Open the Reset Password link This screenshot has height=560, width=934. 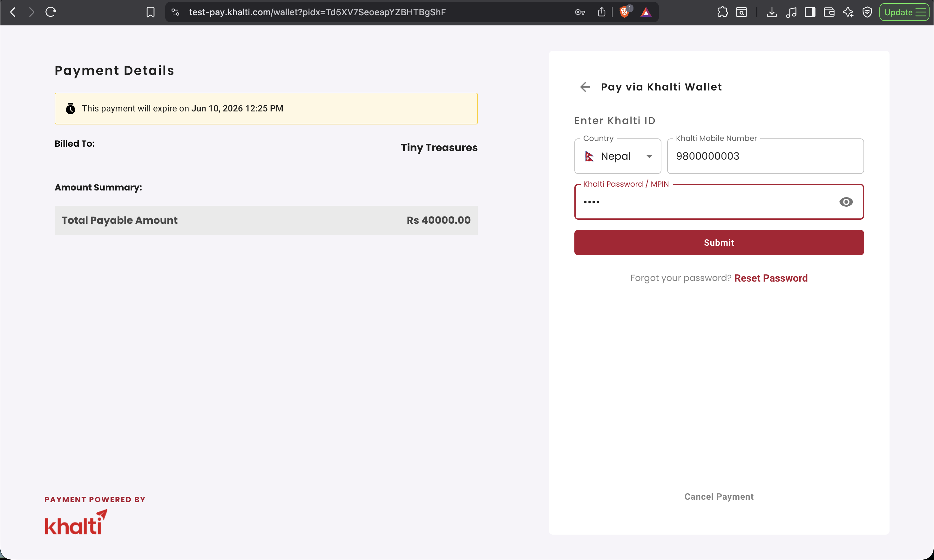770,278
